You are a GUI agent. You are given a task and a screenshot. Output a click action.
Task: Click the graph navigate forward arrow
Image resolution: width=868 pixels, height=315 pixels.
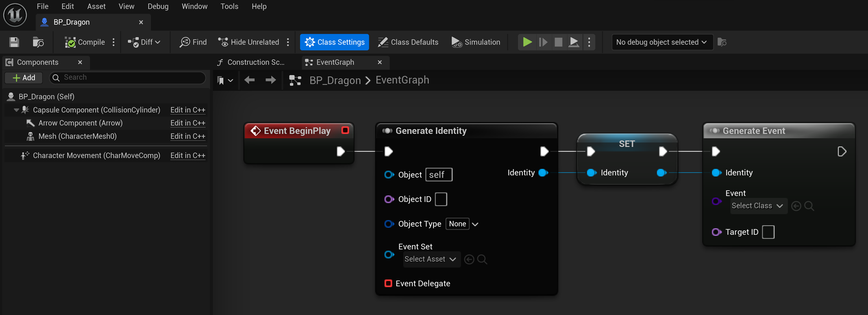(x=270, y=80)
